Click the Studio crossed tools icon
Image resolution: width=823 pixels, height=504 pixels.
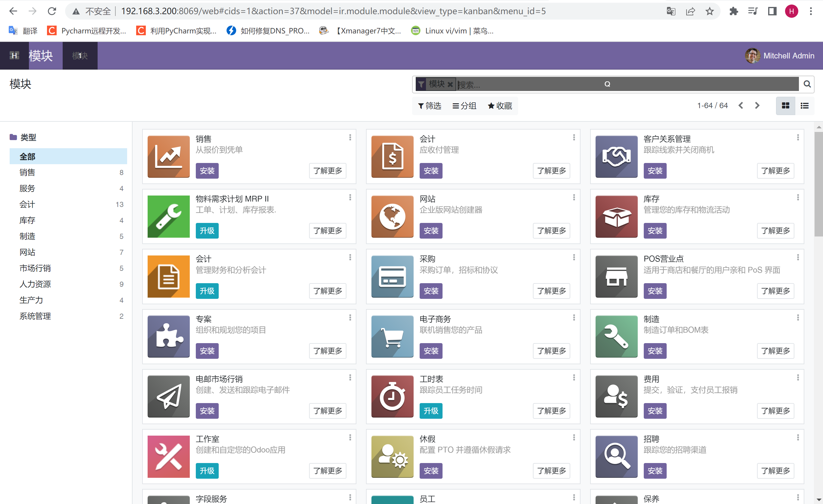coord(168,457)
